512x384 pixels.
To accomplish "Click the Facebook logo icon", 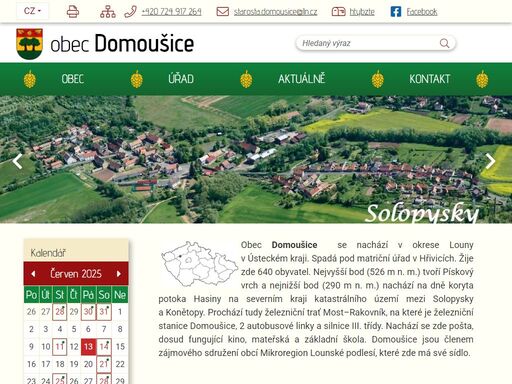I will pos(396,12).
